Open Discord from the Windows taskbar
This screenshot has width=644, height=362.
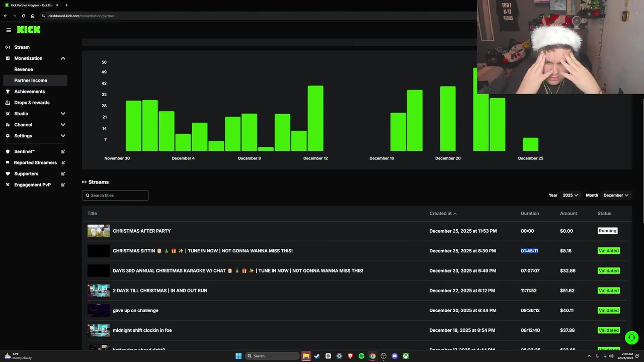coord(394,356)
